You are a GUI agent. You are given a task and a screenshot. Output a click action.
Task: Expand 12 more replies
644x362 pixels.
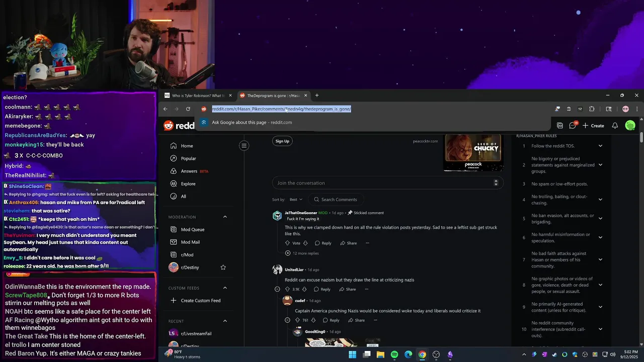(x=302, y=253)
